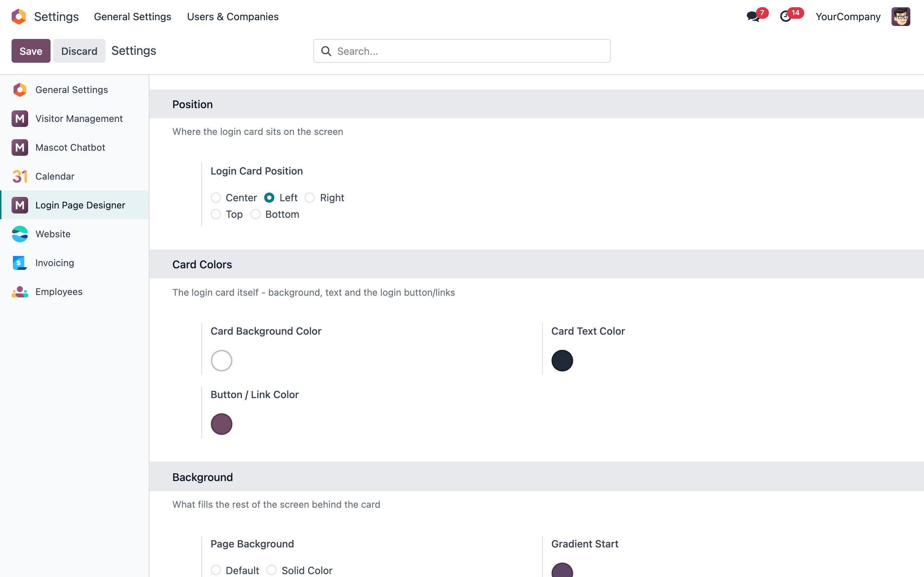
Task: Click the Invoicing icon in sidebar
Action: coord(20,263)
